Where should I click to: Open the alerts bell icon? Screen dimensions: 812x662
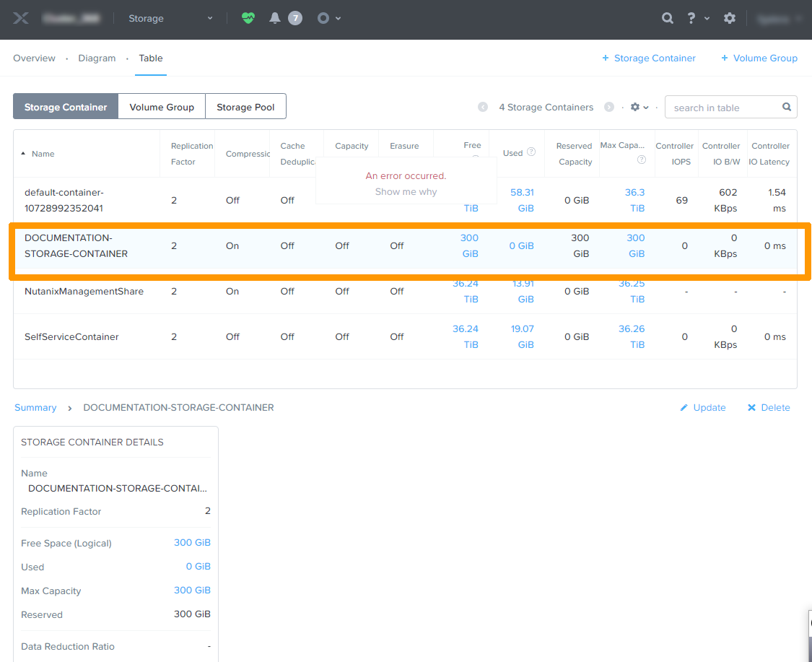click(275, 19)
